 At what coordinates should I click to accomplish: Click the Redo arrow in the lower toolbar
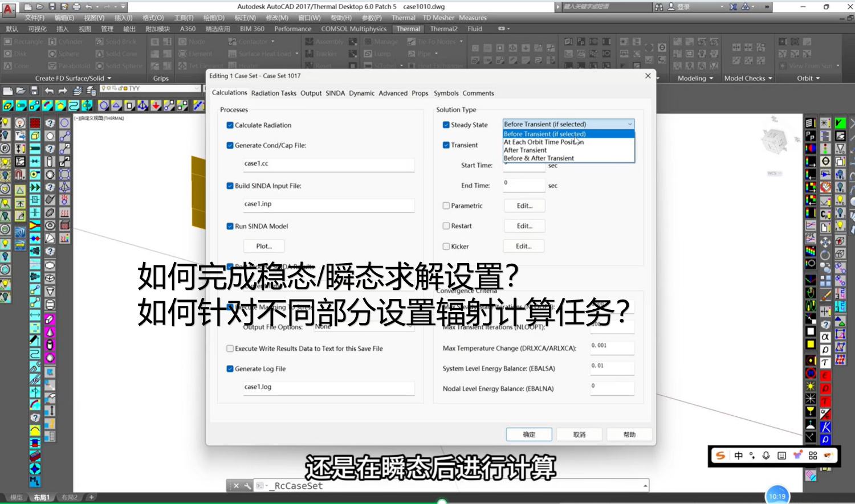(x=63, y=91)
